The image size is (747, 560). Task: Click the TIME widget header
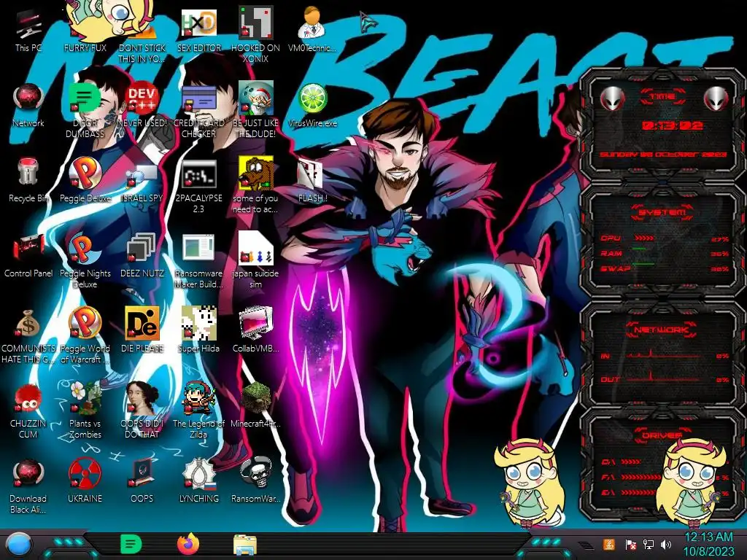pos(662,97)
